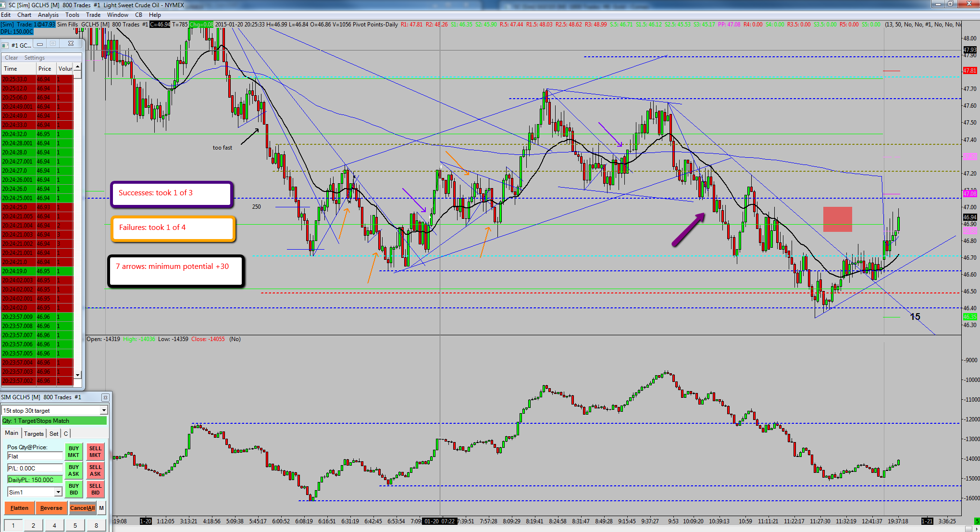Click the SELL MKT button
Viewport: 980px width, 532px height.
[x=95, y=452]
